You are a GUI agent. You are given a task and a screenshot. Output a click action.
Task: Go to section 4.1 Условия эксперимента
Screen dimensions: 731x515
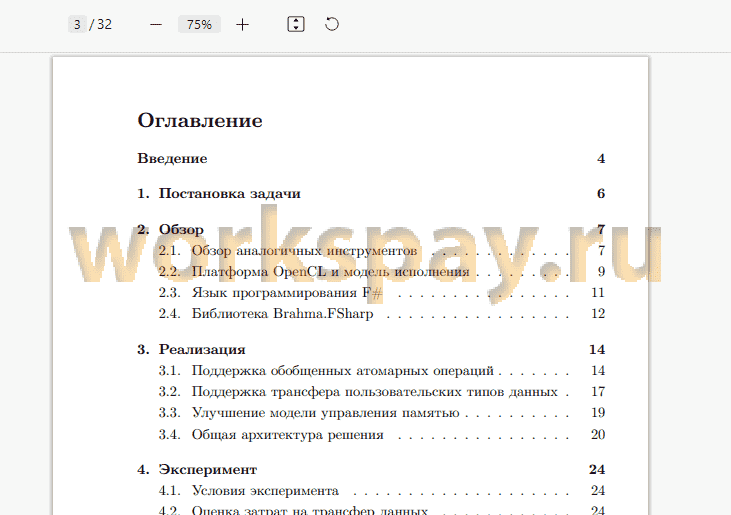(248, 491)
